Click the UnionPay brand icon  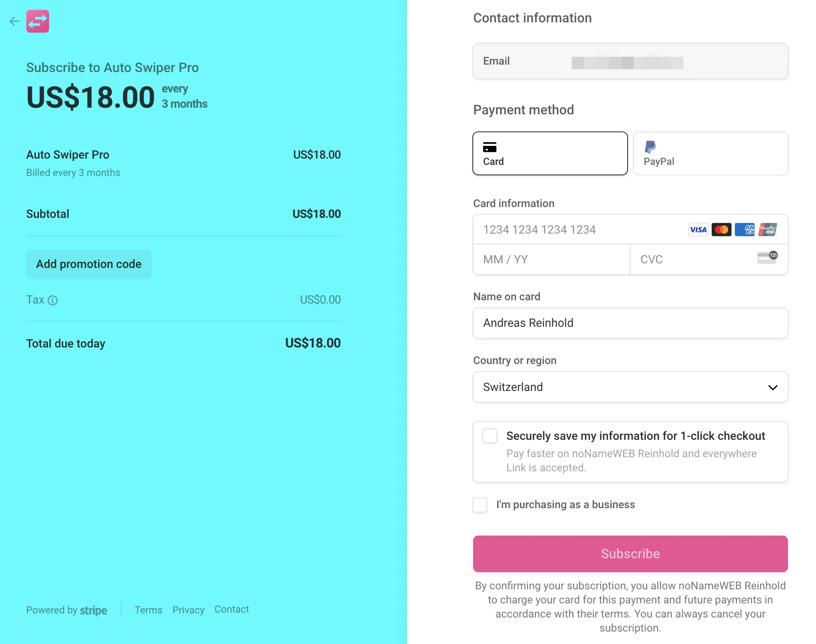768,229
